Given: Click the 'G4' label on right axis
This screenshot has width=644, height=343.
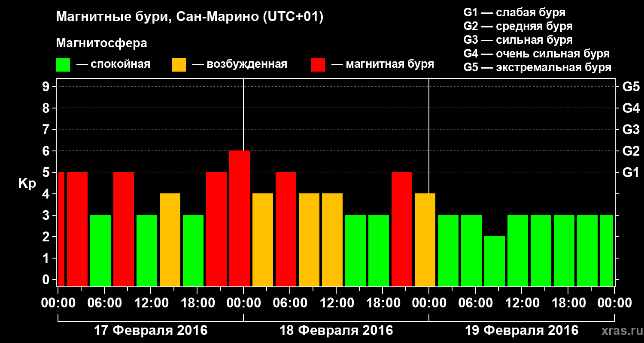Looking at the screenshot, I should tap(631, 108).
